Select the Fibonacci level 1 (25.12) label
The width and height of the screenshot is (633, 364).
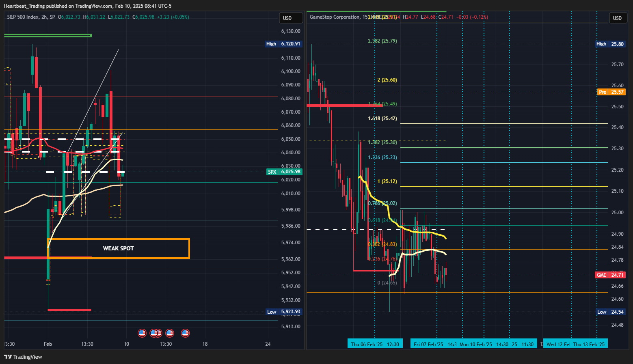pos(387,181)
